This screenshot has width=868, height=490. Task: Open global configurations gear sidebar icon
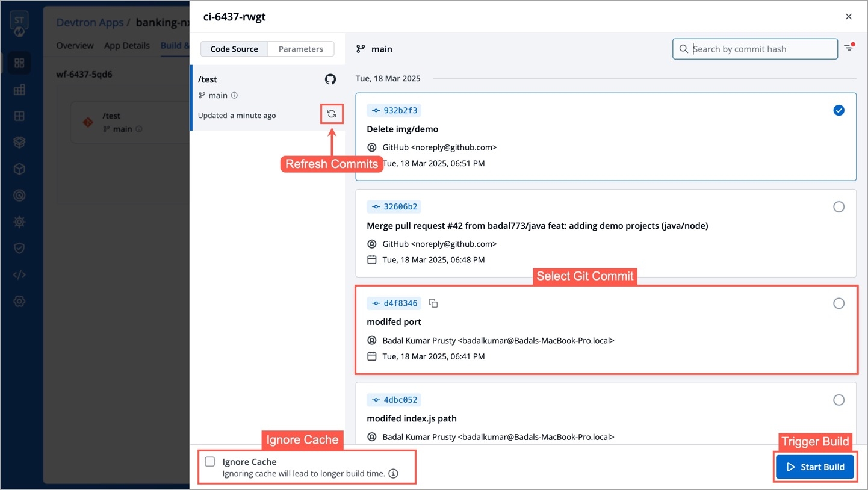point(19,301)
